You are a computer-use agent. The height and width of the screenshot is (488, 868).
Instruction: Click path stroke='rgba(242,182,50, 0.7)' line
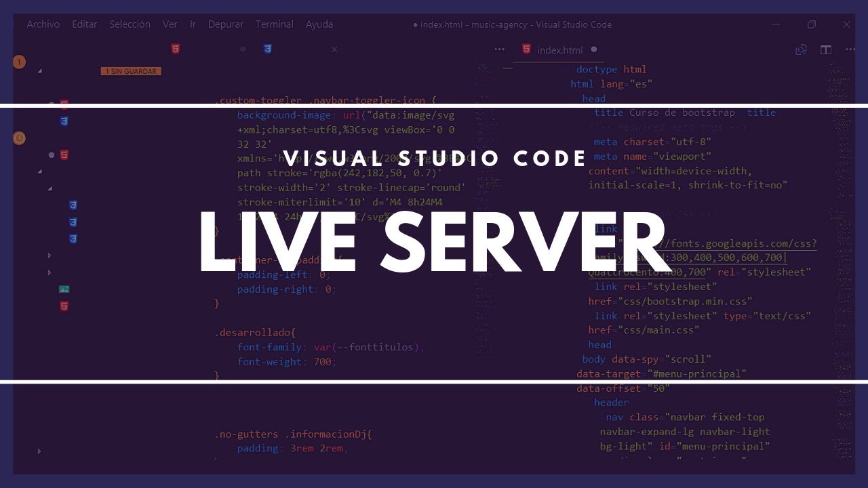point(340,174)
